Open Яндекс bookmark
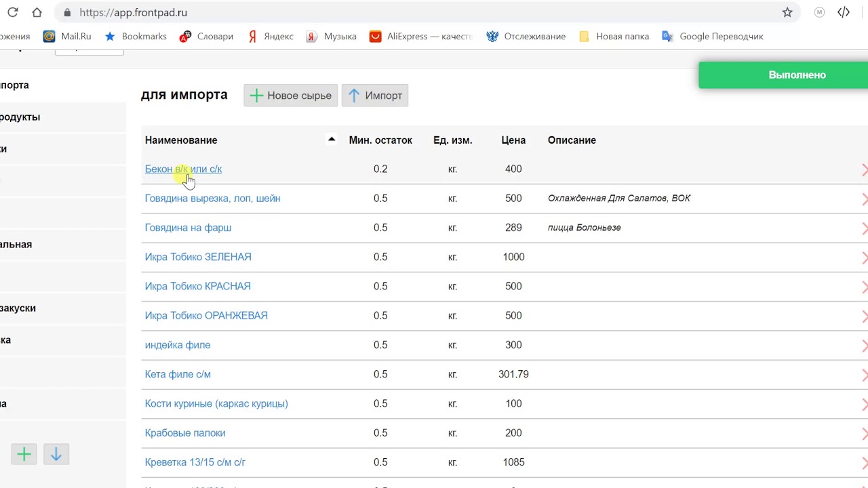The width and height of the screenshot is (868, 488). click(270, 37)
